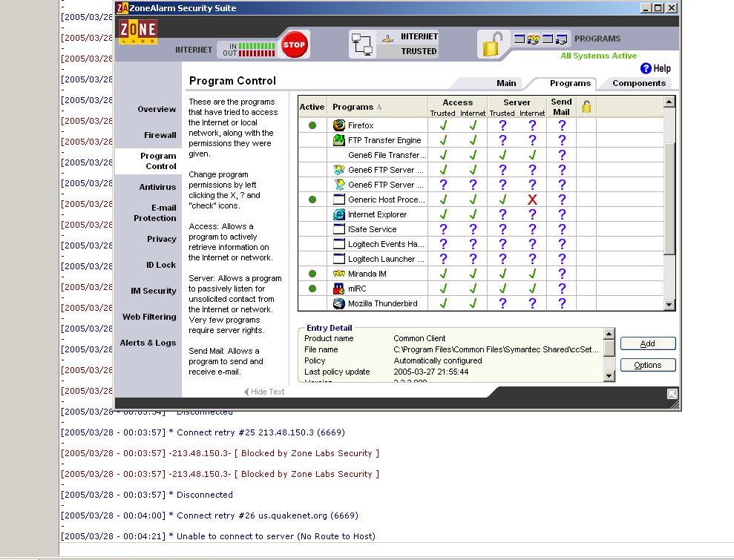Click the Active column header

[x=312, y=107]
